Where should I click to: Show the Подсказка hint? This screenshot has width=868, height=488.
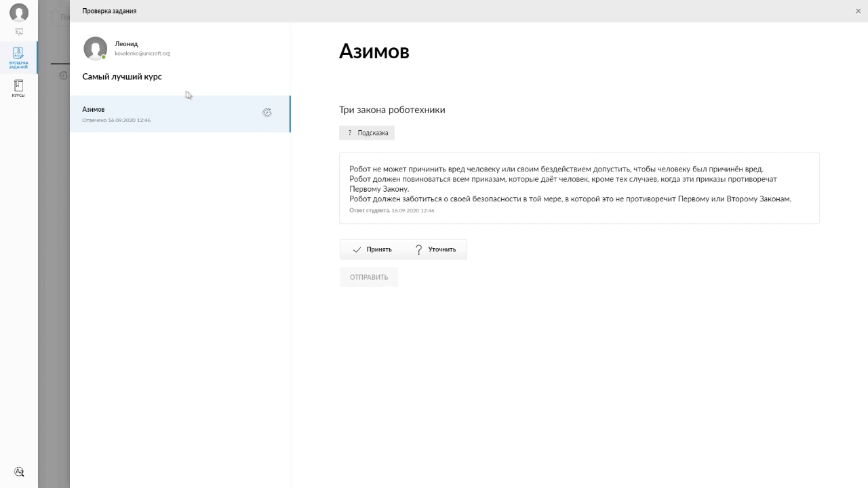367,133
